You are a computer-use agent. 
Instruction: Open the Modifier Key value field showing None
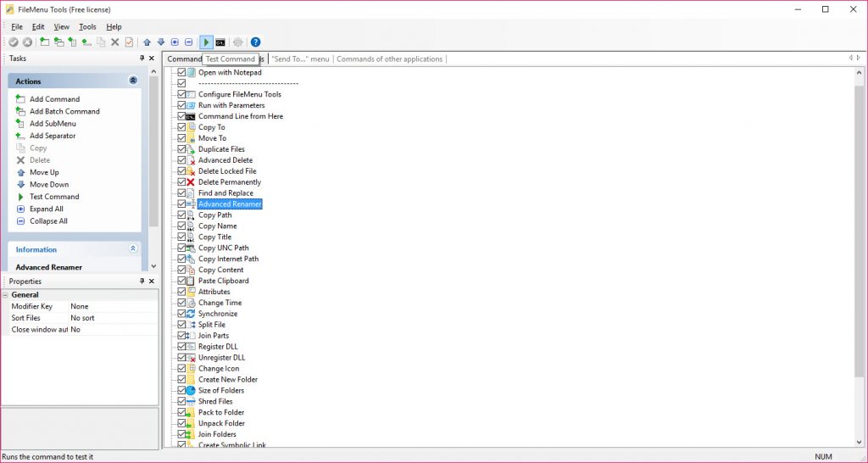click(x=113, y=306)
